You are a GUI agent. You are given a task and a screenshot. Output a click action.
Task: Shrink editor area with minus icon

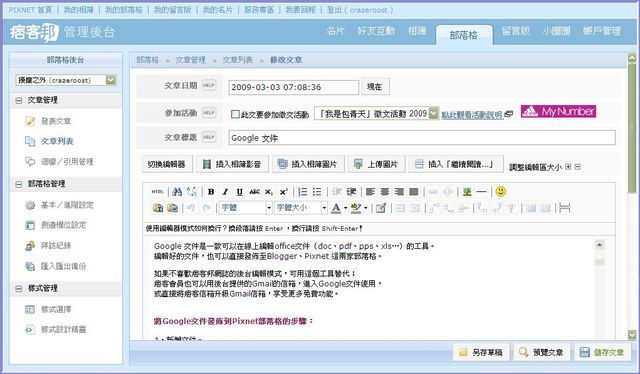tap(578, 167)
